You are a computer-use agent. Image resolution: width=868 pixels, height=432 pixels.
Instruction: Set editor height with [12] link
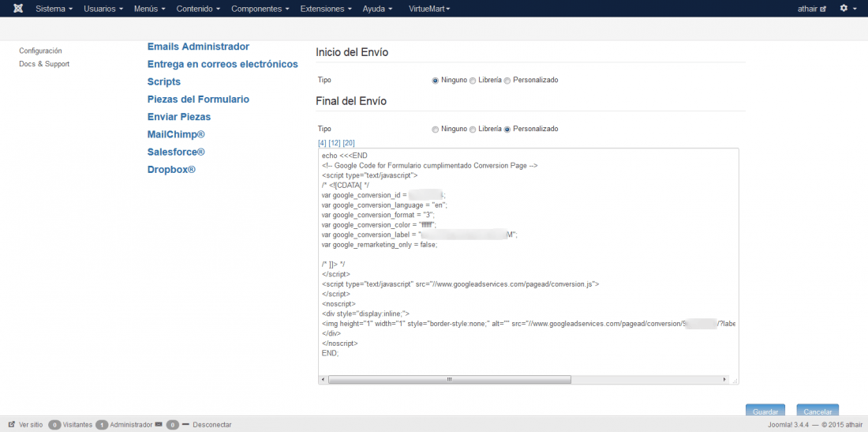pyautogui.click(x=335, y=143)
